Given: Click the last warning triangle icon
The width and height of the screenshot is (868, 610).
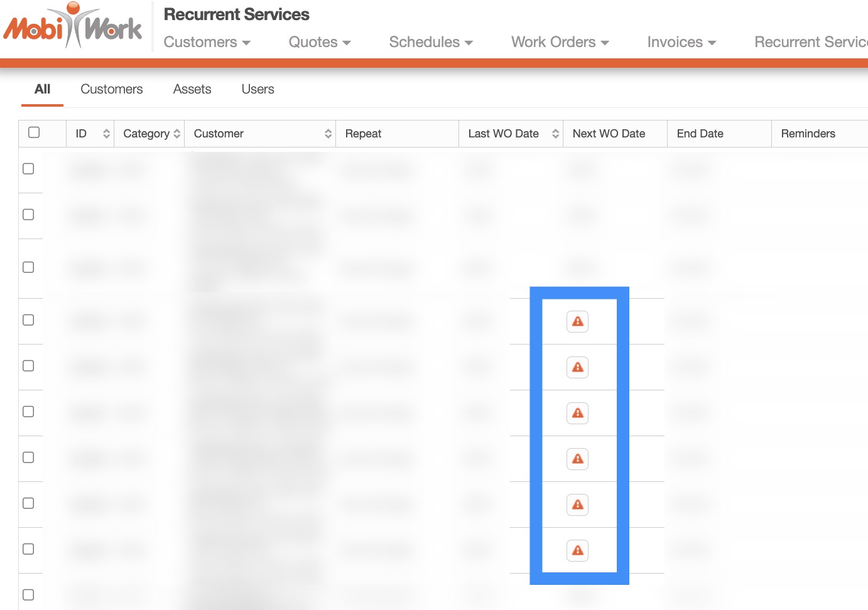Looking at the screenshot, I should tap(577, 550).
